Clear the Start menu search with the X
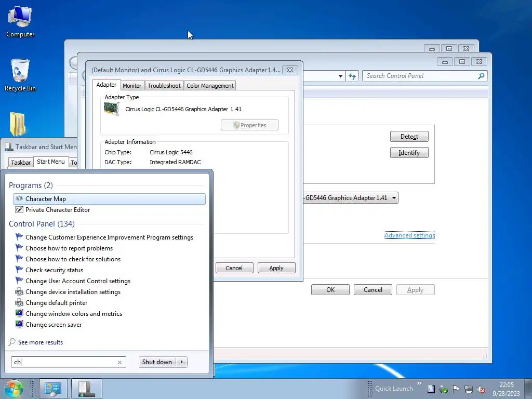532x399 pixels. coord(119,362)
